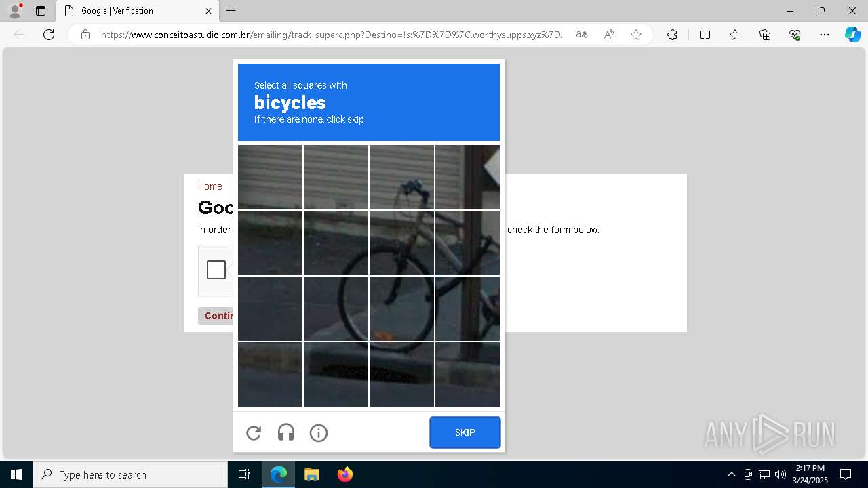Open the Extensions puzzle icon

(x=672, y=35)
